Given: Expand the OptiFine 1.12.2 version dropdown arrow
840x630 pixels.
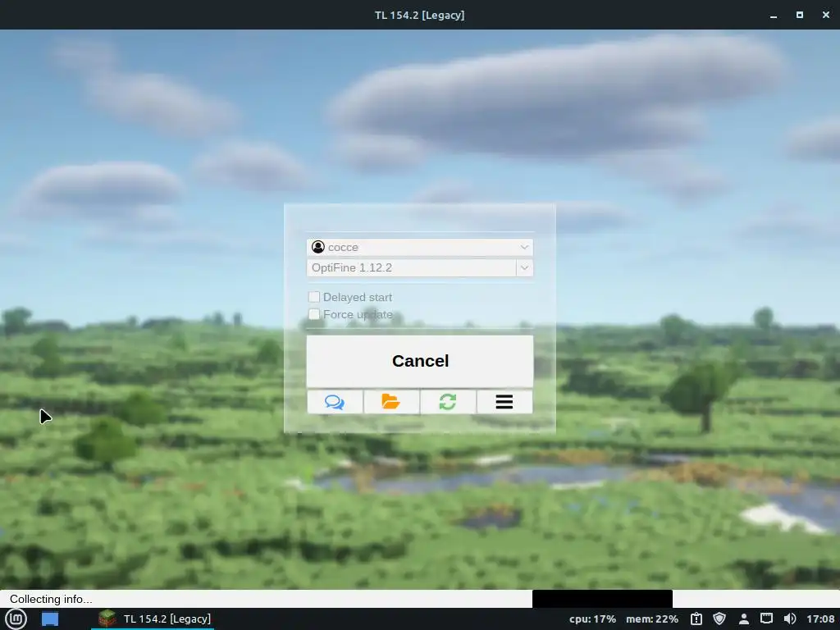Looking at the screenshot, I should click(x=524, y=267).
